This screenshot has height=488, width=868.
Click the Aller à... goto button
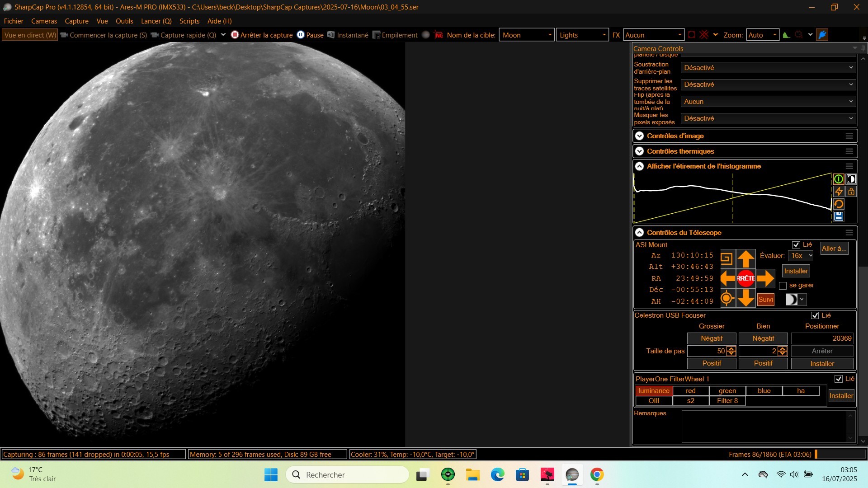(x=834, y=249)
